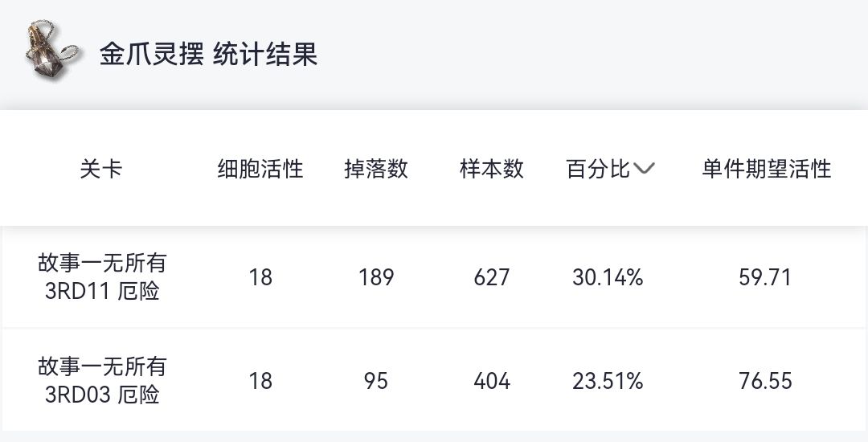Screen dimensions: 868x442
Task: Select the 30.14% percentage cell
Action: coord(608,277)
